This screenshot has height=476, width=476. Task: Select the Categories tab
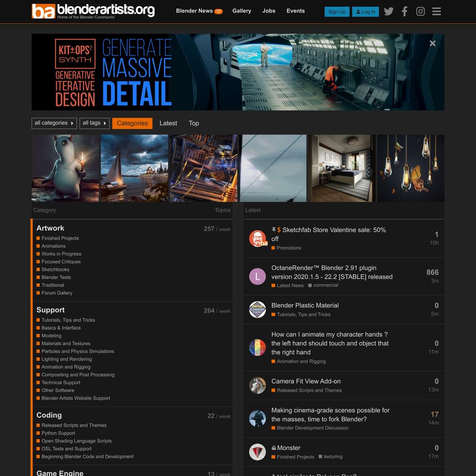132,123
